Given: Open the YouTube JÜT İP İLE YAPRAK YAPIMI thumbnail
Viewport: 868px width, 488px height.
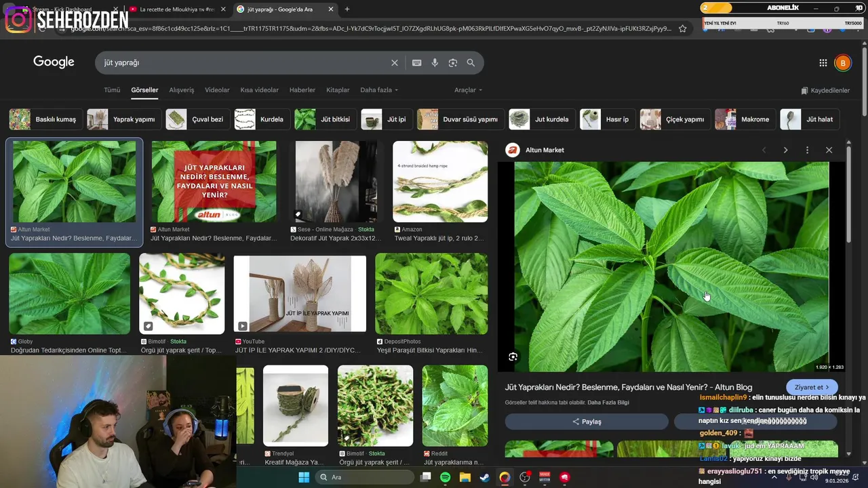Looking at the screenshot, I should point(300,294).
